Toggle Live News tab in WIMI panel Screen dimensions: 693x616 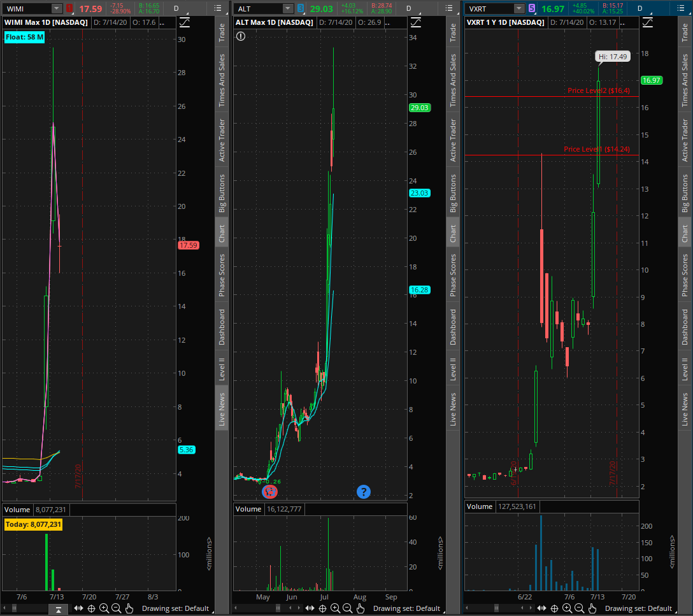point(222,409)
